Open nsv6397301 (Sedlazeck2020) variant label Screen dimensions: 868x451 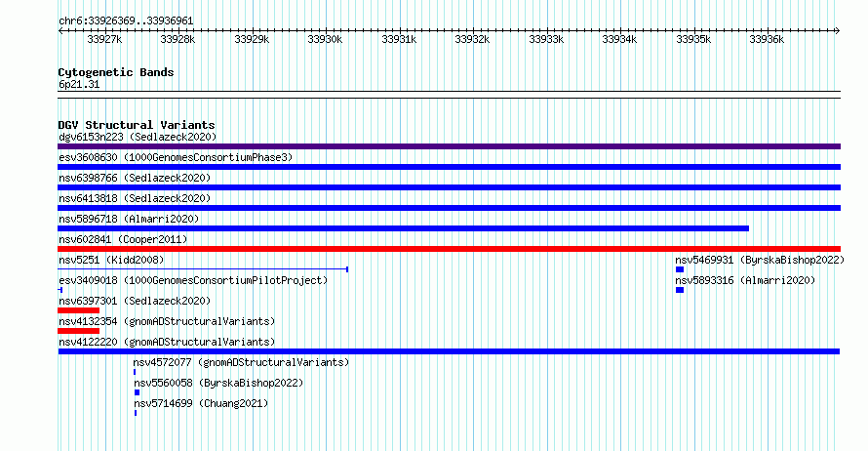(x=135, y=301)
